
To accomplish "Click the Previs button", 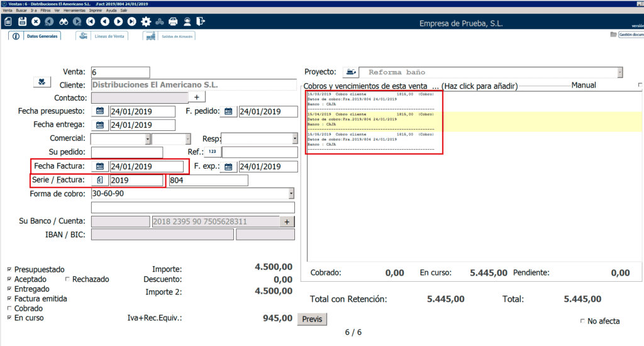I will [x=312, y=319].
